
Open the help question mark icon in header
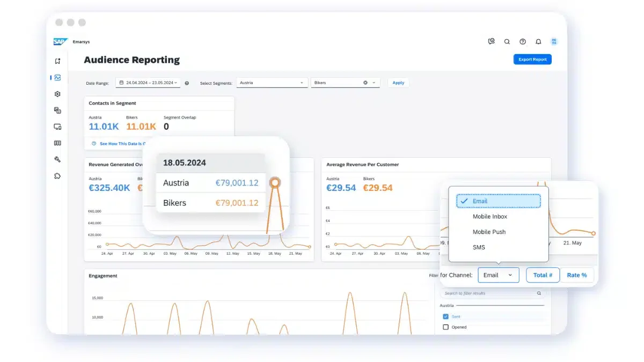tap(523, 41)
